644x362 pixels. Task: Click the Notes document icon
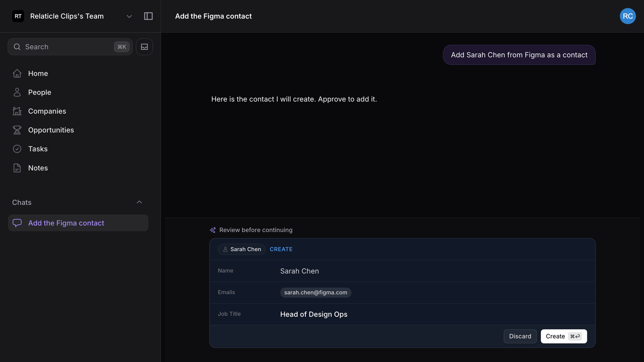pyautogui.click(x=17, y=168)
